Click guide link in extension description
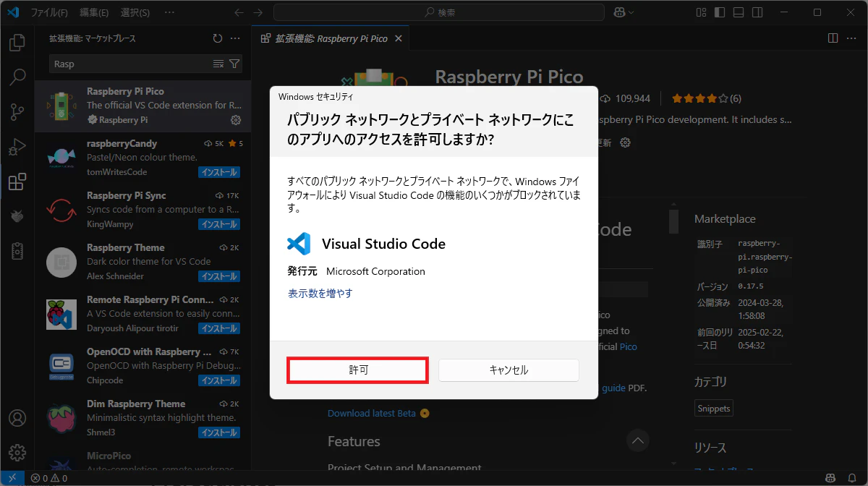 click(613, 388)
